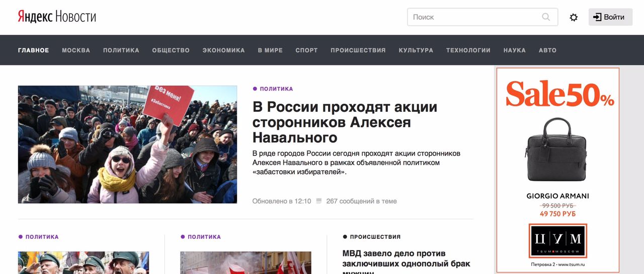Viewport: 644px width, 274px height.
Task: Open settings via the gear icon
Action: click(574, 17)
